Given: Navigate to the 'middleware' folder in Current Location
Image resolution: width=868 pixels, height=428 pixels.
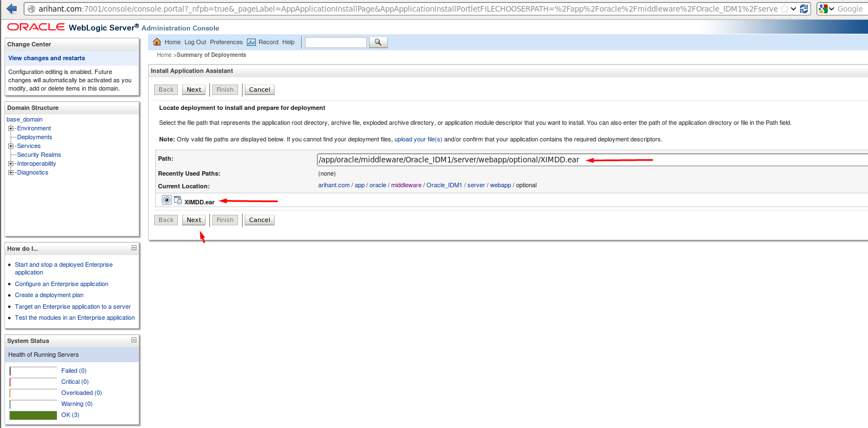Looking at the screenshot, I should coord(406,185).
